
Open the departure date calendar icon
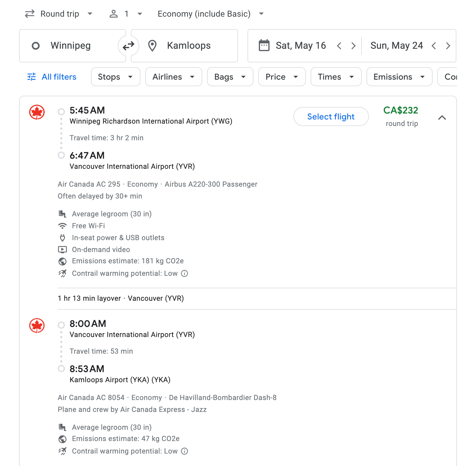264,45
